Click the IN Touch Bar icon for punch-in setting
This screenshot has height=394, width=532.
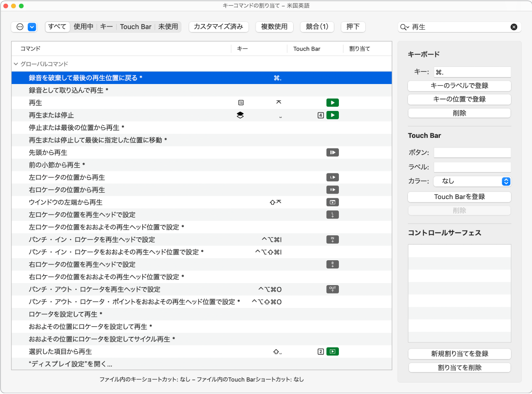tap(332, 239)
